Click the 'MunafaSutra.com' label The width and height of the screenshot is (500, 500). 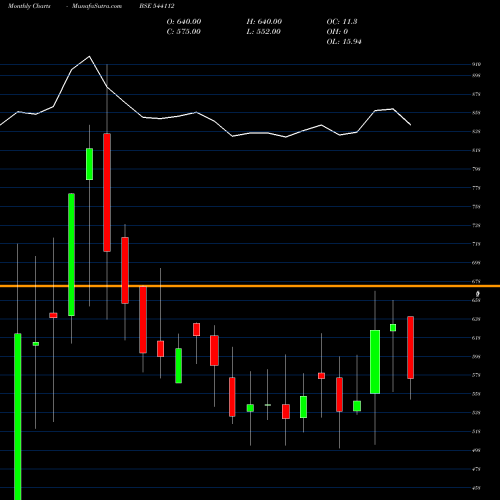97,6
